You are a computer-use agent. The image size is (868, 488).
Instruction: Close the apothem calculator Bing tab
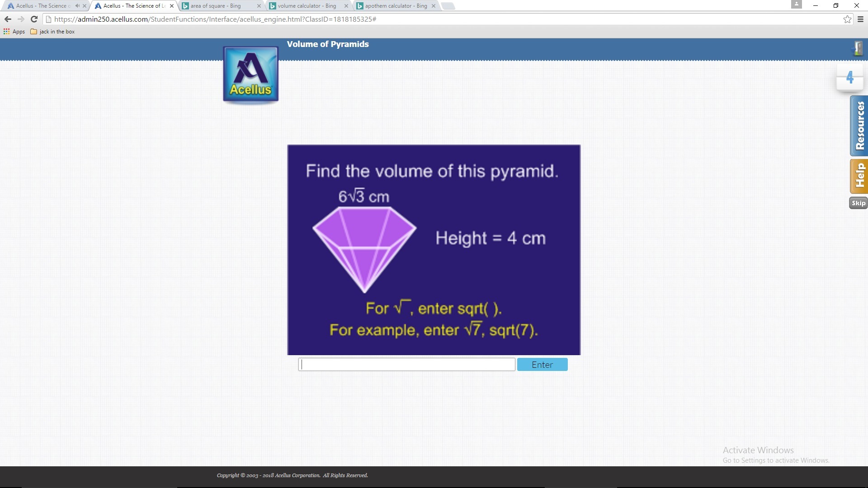click(433, 6)
